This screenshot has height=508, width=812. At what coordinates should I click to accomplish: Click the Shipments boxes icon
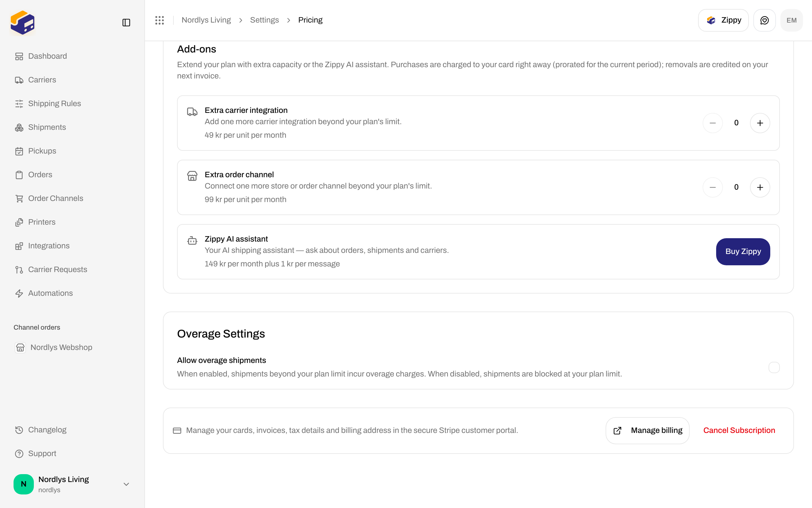19,127
